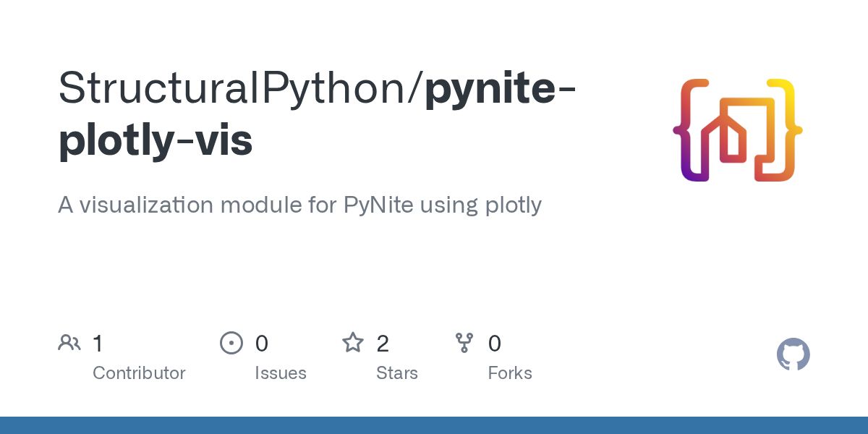Click the repository description text
Viewport: 868px width, 434px height.
click(299, 205)
